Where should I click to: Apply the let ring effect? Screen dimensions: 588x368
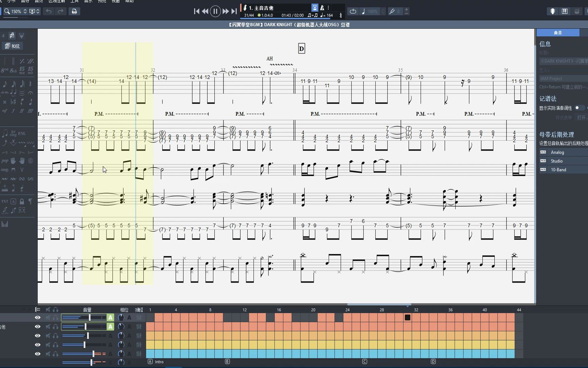click(13, 133)
